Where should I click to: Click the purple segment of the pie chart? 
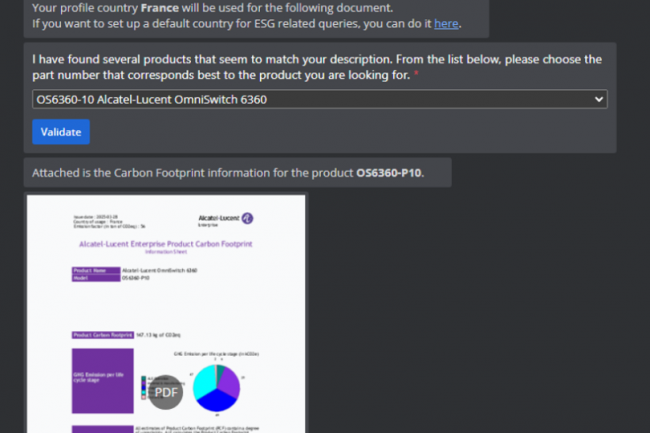click(x=228, y=380)
